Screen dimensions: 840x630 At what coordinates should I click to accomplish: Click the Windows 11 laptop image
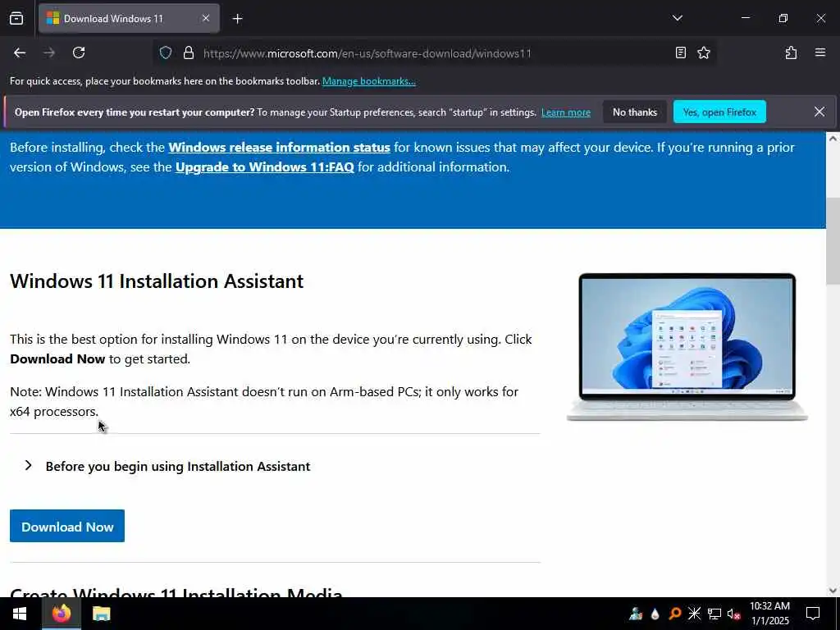pyautogui.click(x=687, y=347)
